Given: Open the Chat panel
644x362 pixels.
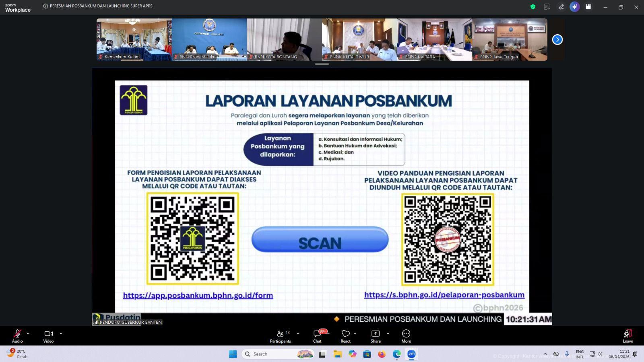Looking at the screenshot, I should tap(317, 335).
